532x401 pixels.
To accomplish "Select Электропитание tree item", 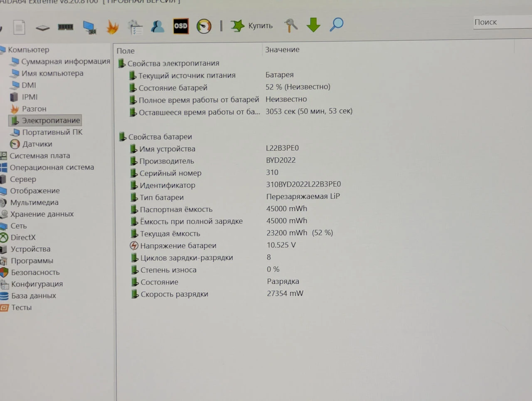I will (45, 120).
